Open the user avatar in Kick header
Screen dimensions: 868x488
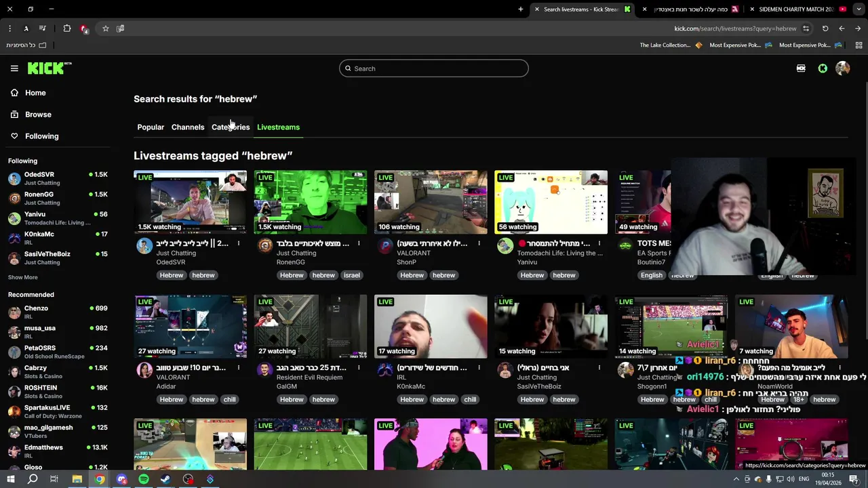pyautogui.click(x=843, y=68)
